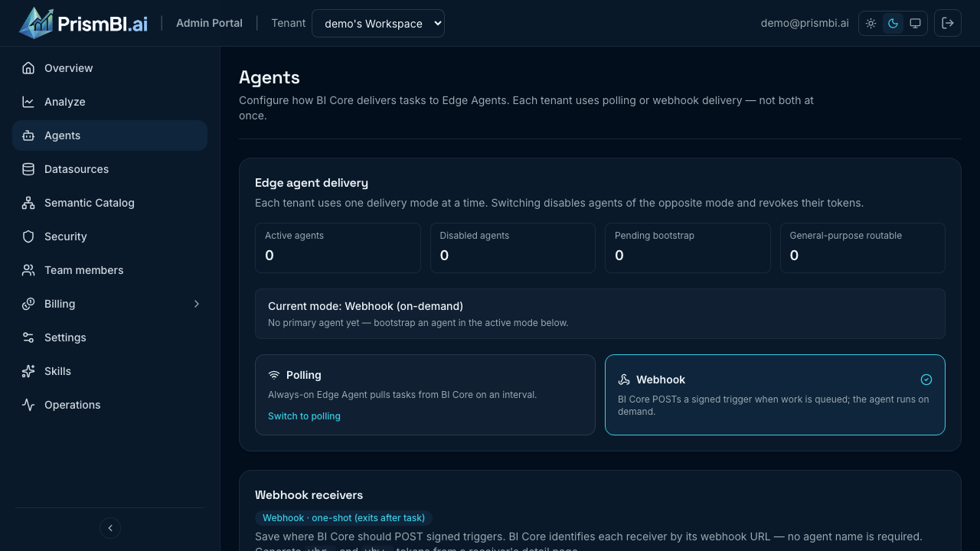Open Skills in sidebar

pyautogui.click(x=110, y=371)
